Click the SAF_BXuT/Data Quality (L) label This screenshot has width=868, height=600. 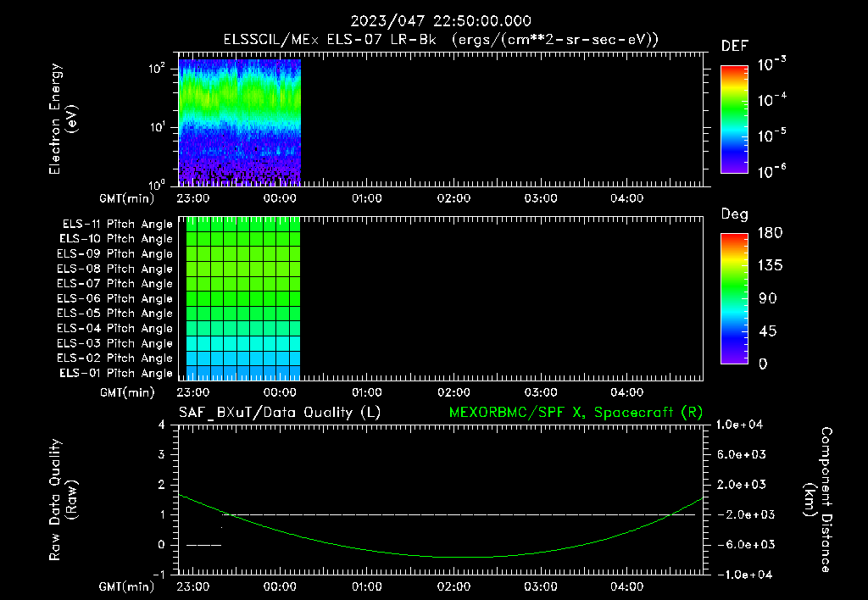coord(280,413)
